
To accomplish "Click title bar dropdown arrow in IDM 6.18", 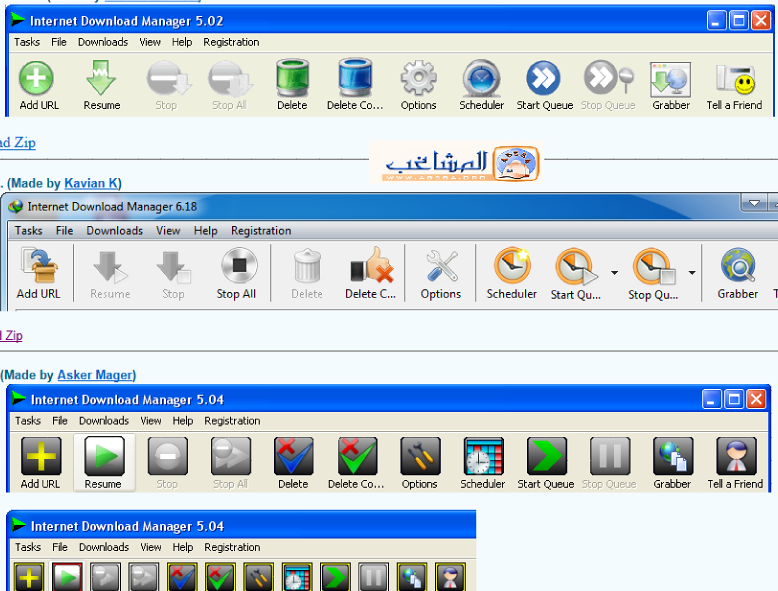I will (x=754, y=202).
